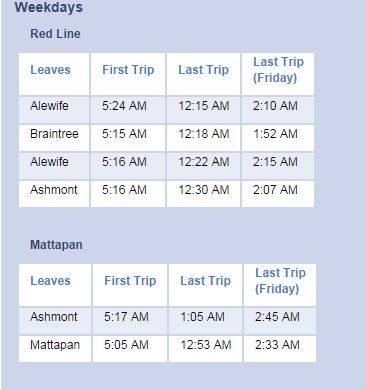Click the Weekdays heading
The height and width of the screenshot is (390, 366).
pos(49,7)
